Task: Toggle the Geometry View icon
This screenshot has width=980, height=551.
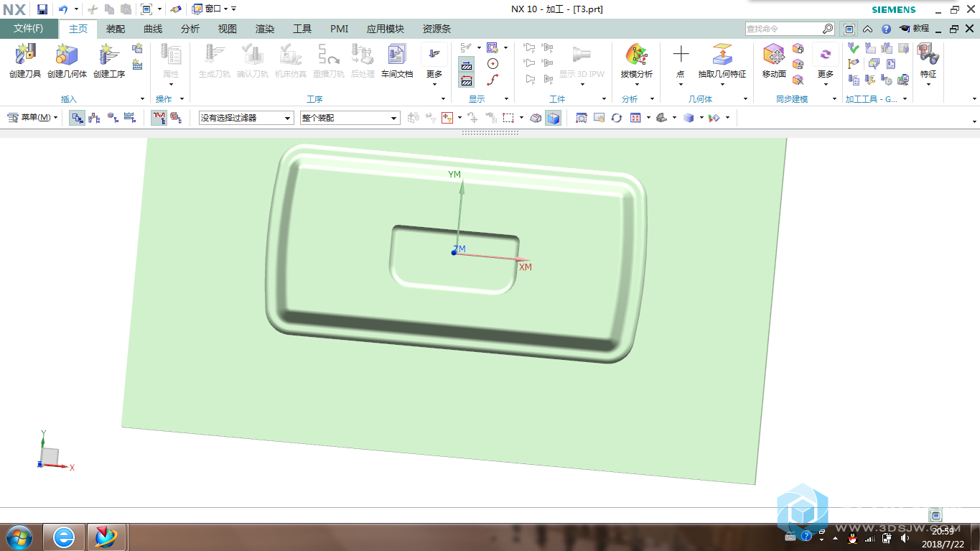Action: (113, 118)
